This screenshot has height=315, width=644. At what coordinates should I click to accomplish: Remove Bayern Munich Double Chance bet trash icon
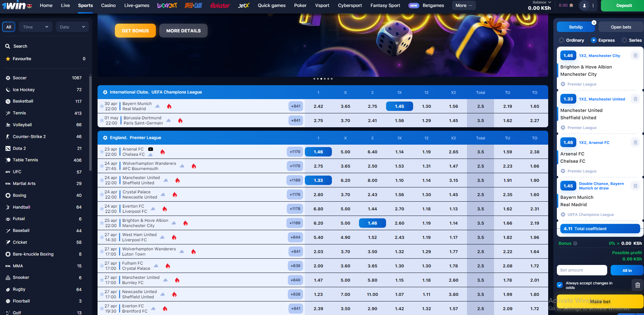635,186
